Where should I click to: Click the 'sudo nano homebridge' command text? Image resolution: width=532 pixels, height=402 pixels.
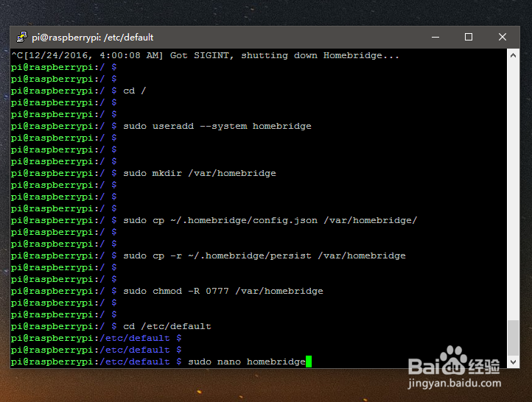point(247,362)
